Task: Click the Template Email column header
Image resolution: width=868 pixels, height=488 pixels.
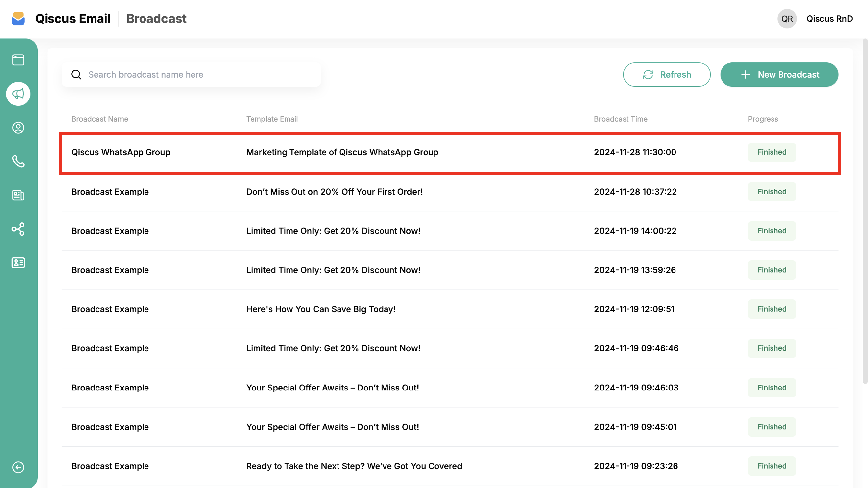Action: coord(272,119)
